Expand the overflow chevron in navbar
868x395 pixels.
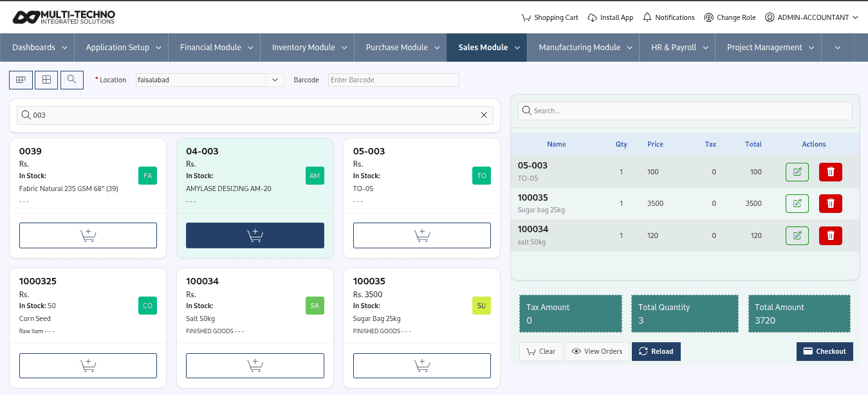837,48
